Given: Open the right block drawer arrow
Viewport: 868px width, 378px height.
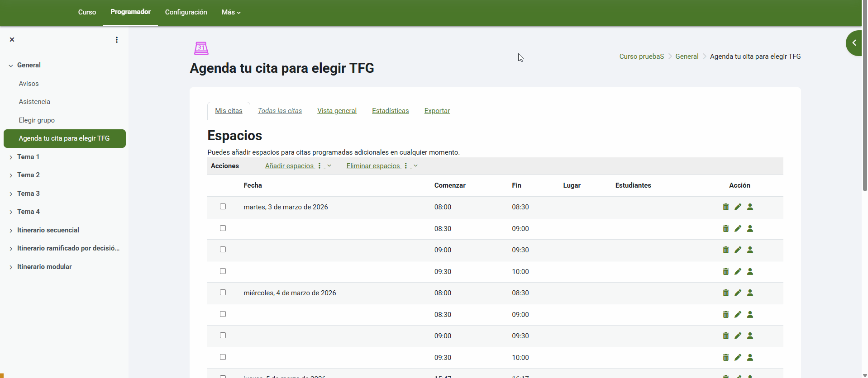Looking at the screenshot, I should click(854, 43).
